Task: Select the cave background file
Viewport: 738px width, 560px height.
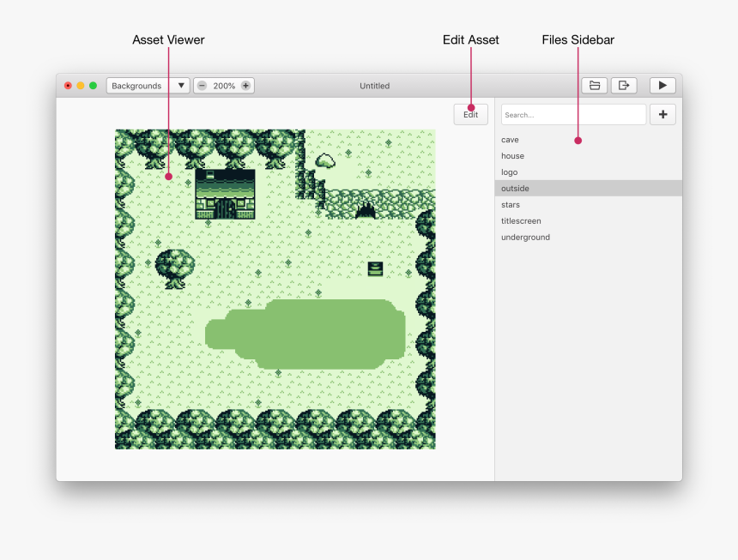Action: [x=511, y=140]
